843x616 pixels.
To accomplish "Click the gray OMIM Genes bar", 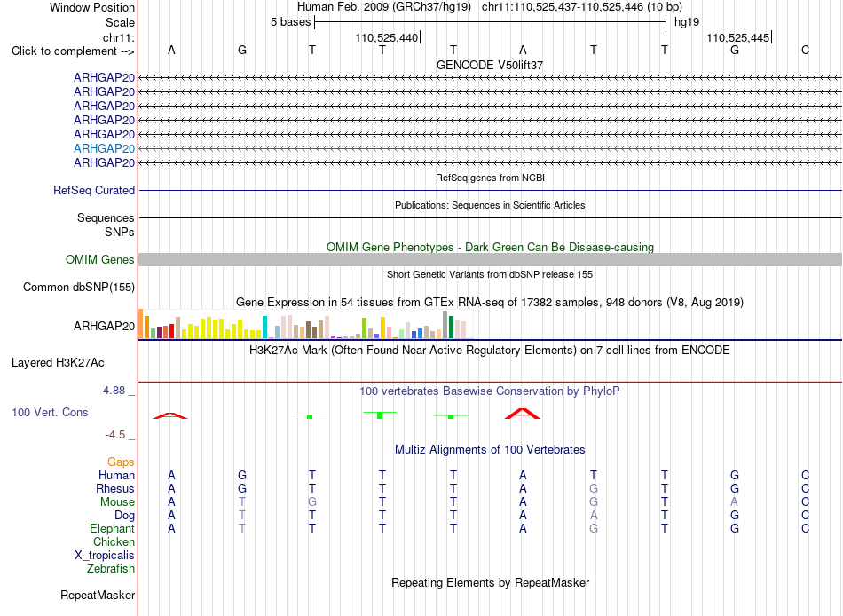I will pos(490,260).
